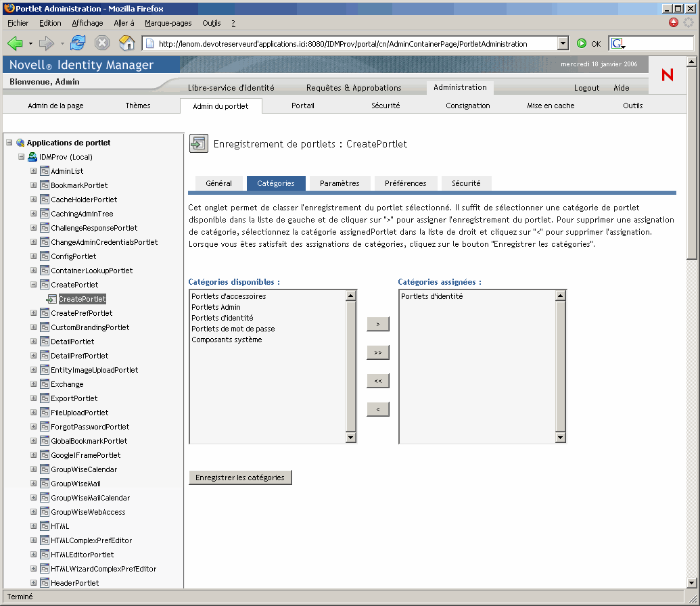Open the URL address bar dropdown
This screenshot has width=700, height=606.
563,43
